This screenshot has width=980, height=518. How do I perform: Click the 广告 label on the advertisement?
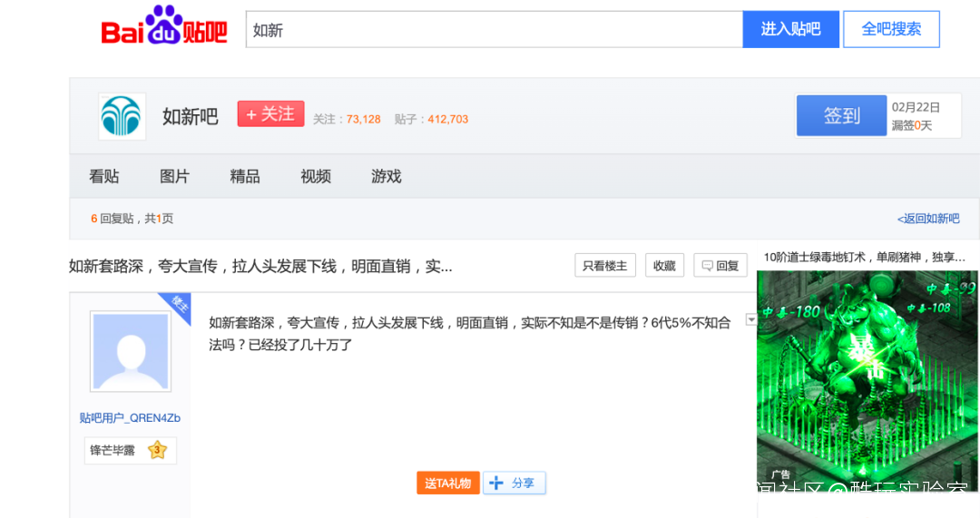point(780,474)
